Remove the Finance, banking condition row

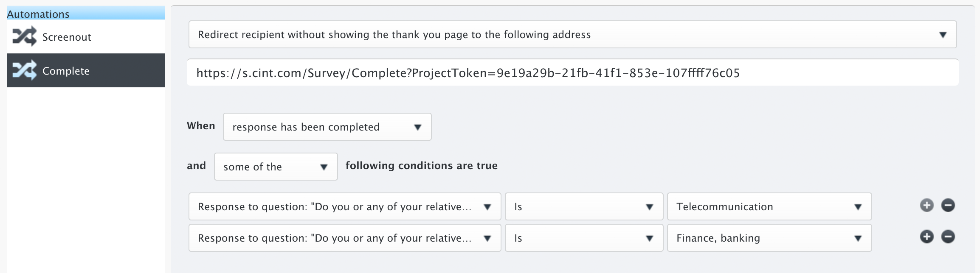pos(948,237)
